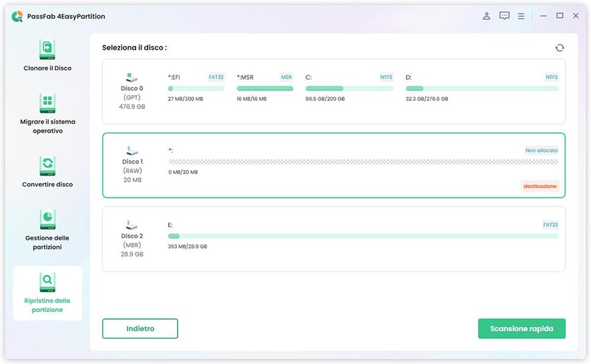591x364 pixels.
Task: Click the unallocated space on Disco 1
Action: [x=363, y=162]
